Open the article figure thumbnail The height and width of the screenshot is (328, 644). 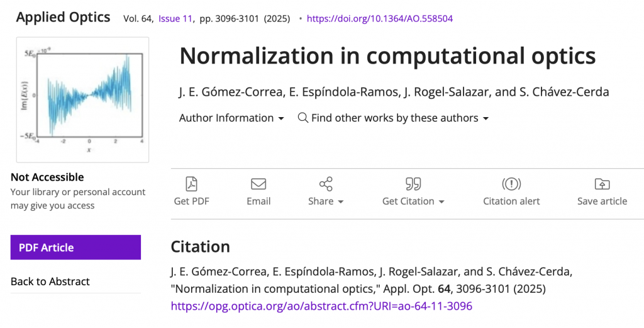(82, 99)
